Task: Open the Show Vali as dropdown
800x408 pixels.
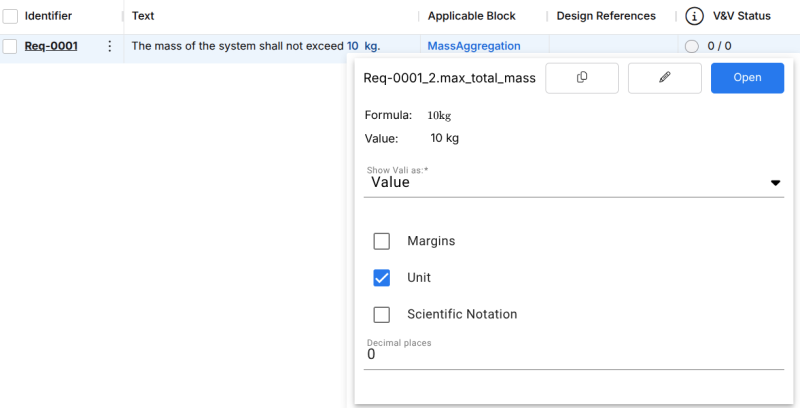Action: coord(573,182)
